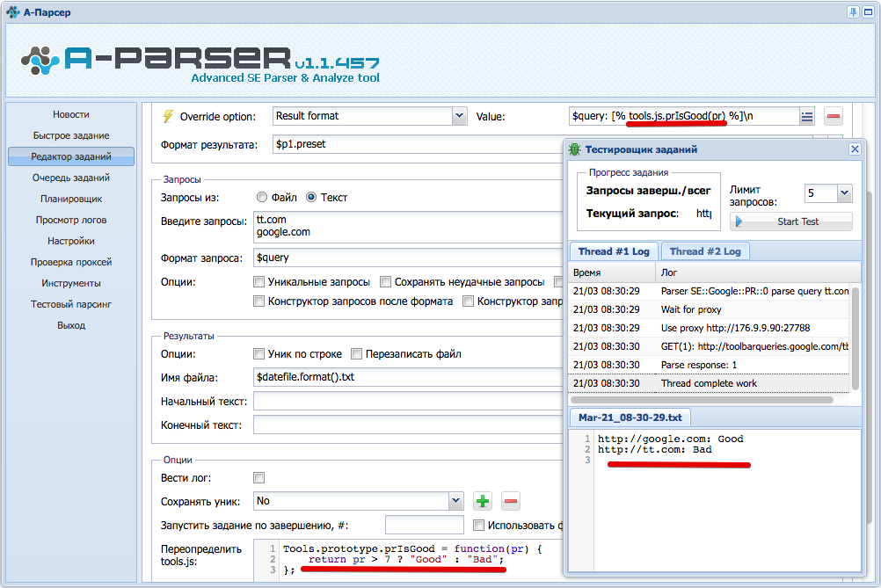881x588 pixels.
Task: Click Введите запросы text area
Action: pyautogui.click(x=409, y=227)
